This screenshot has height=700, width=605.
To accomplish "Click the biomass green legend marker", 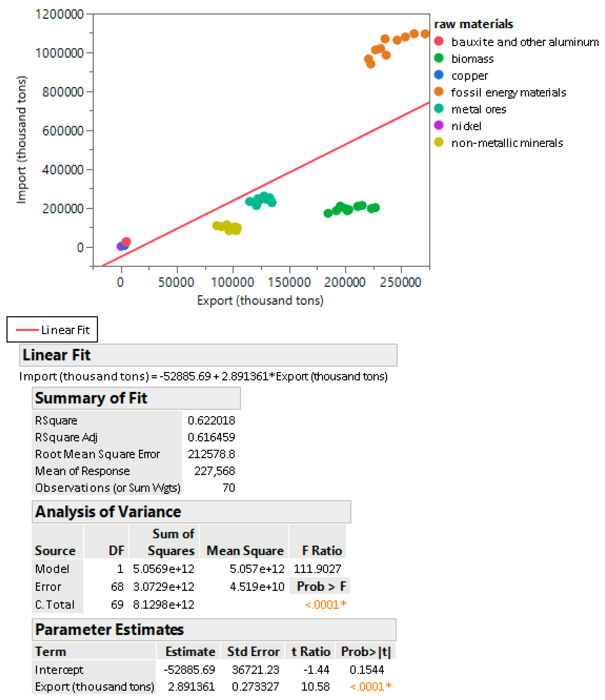I will (x=438, y=58).
